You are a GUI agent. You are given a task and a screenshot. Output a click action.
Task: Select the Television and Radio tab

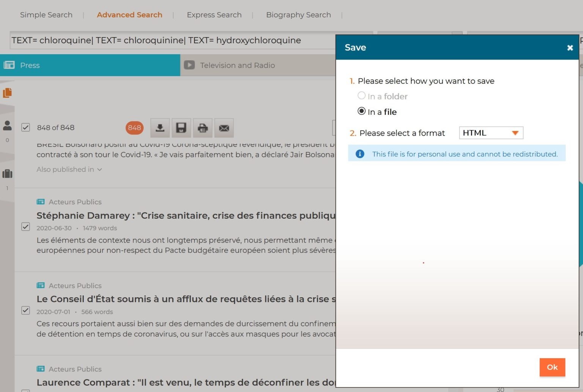(258, 65)
